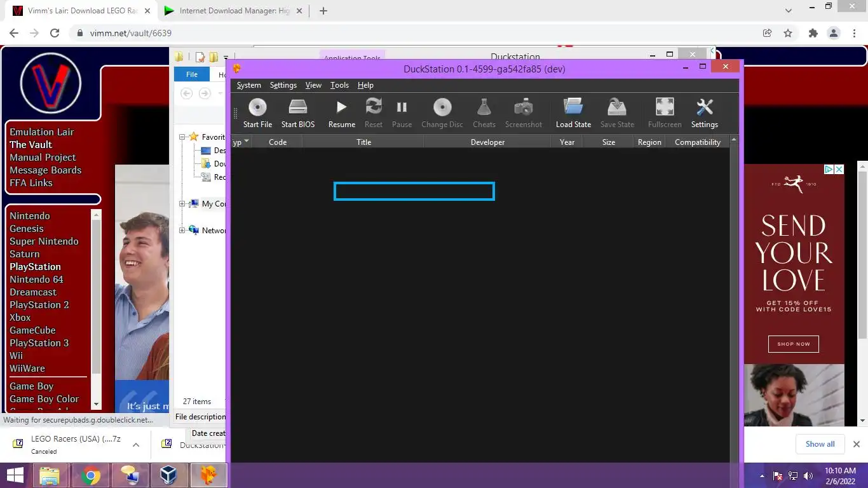Open Chrome three-dot menu
Viewport: 868px width, 488px height.
tap(853, 33)
